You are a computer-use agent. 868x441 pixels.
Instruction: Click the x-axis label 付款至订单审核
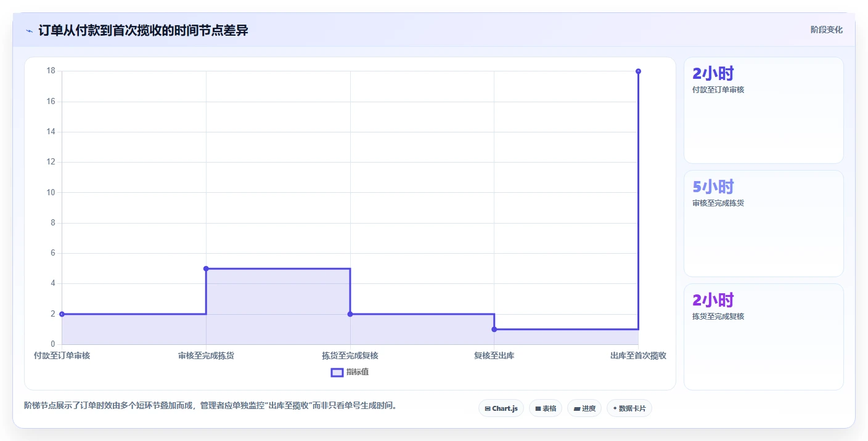click(x=62, y=355)
